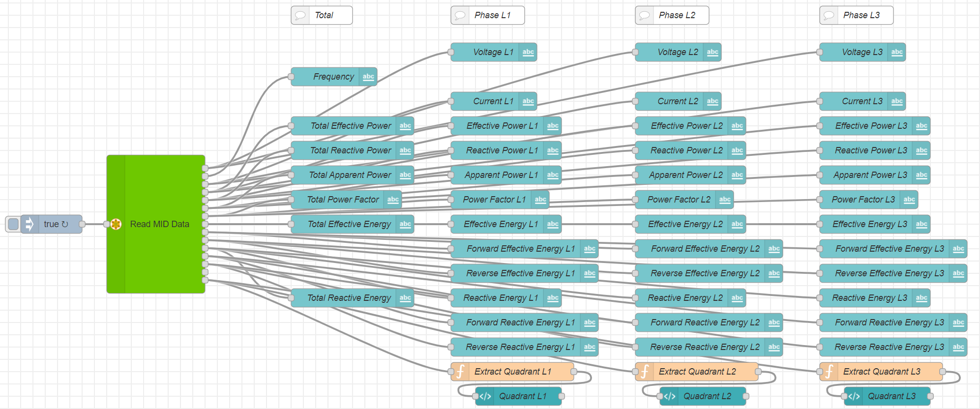This screenshot has width=980, height=409.
Task: Select the Effective Energy L2 node
Action: tap(690, 224)
